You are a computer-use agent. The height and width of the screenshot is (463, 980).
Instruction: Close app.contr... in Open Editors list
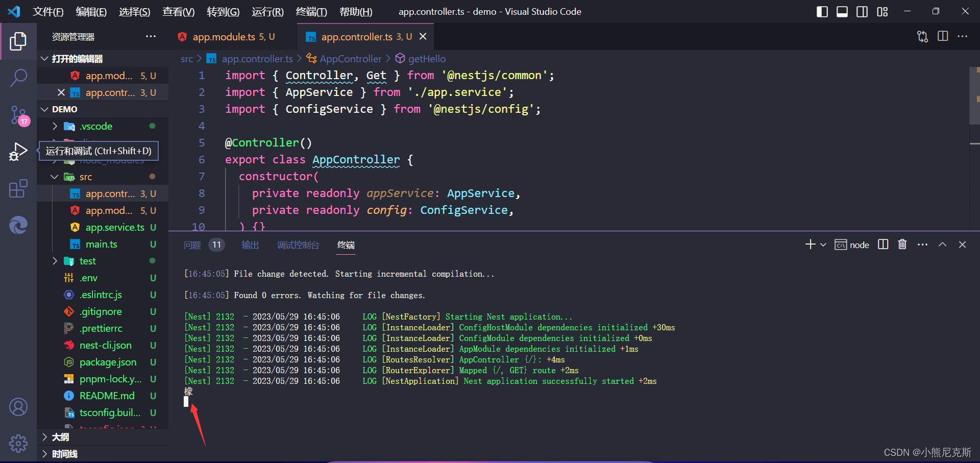61,92
